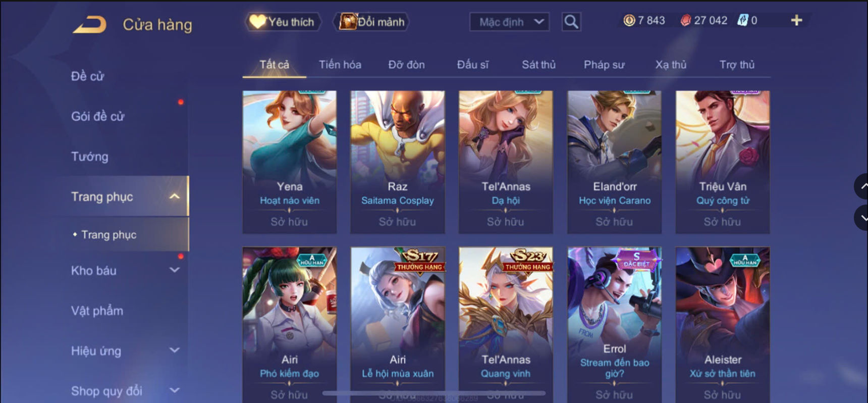Switch to the Pháp sư tab
The height and width of the screenshot is (403, 868).
[x=604, y=65]
